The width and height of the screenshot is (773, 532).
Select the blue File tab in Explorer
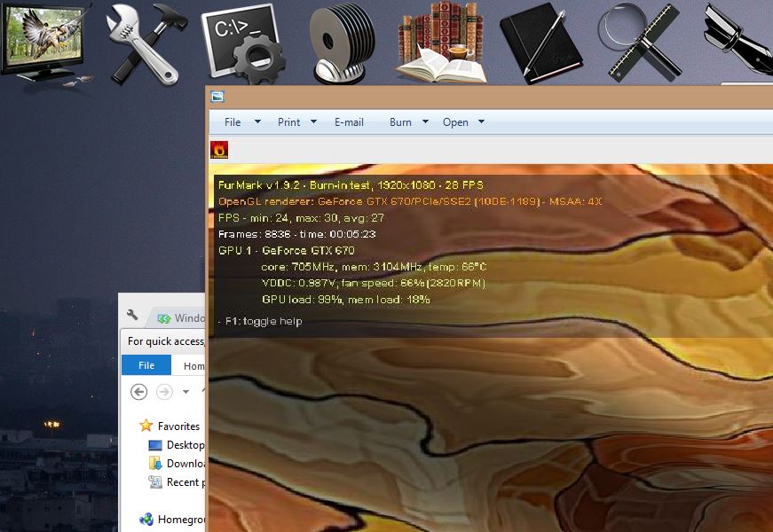coord(146,365)
